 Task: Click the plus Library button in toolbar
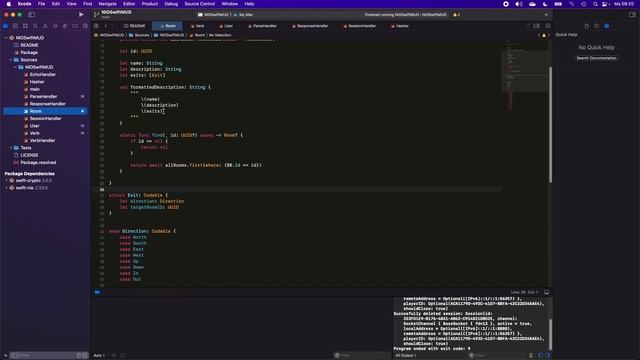pyautogui.click(x=546, y=15)
